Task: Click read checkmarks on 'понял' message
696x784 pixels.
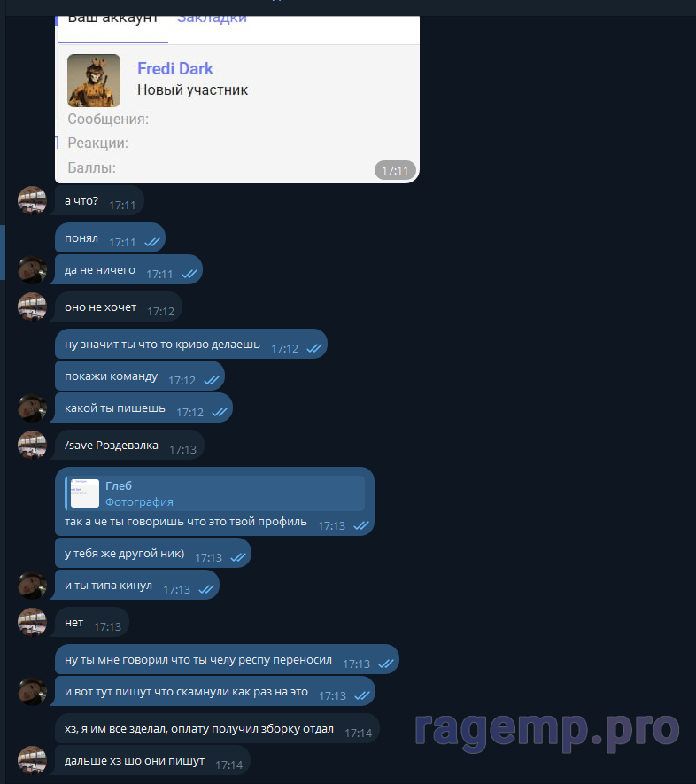Action: click(152, 243)
